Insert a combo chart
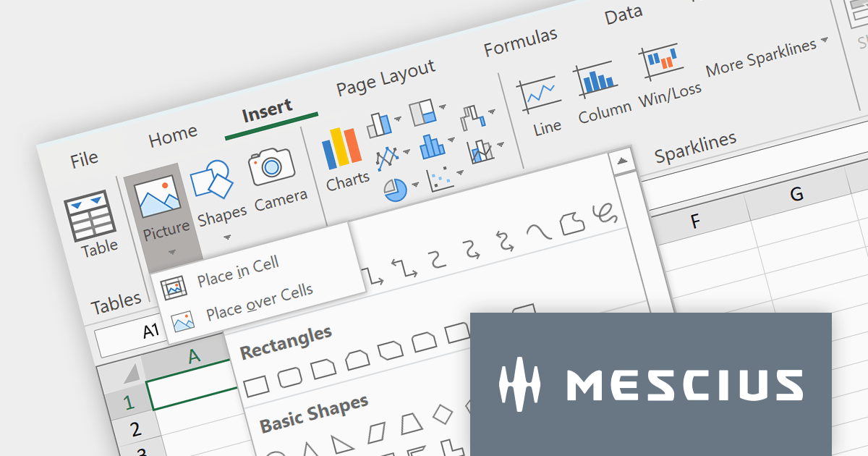 coord(481,151)
